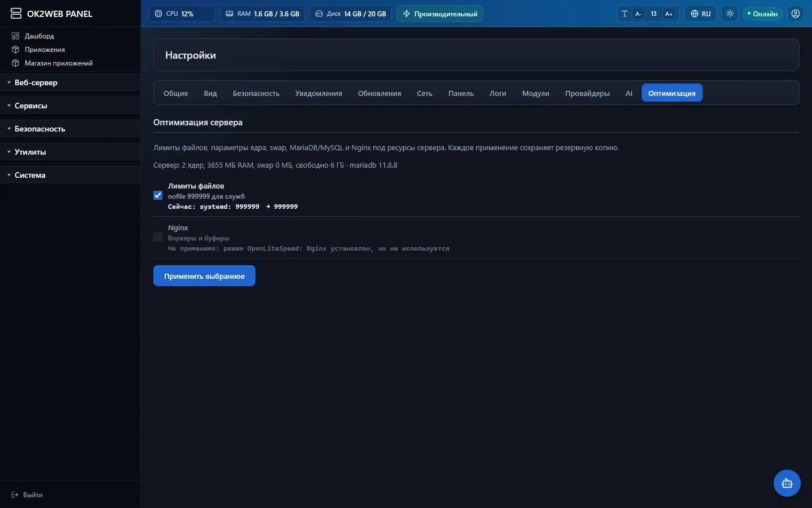
Task: Expand the Утилиты sidebar section
Action: (x=70, y=152)
